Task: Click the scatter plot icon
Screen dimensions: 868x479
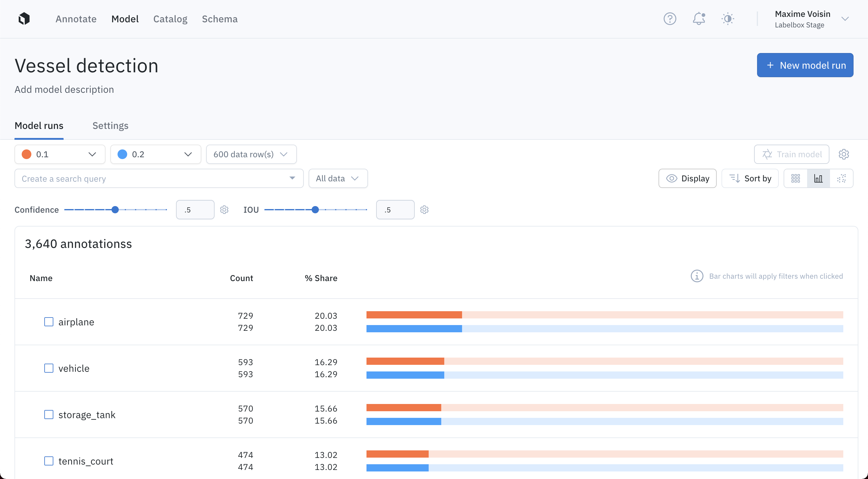Action: point(841,178)
